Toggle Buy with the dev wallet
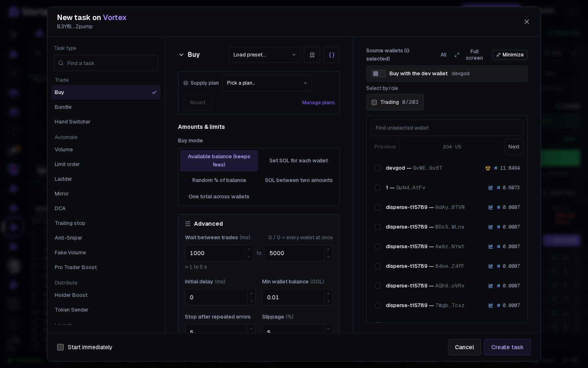 point(379,74)
